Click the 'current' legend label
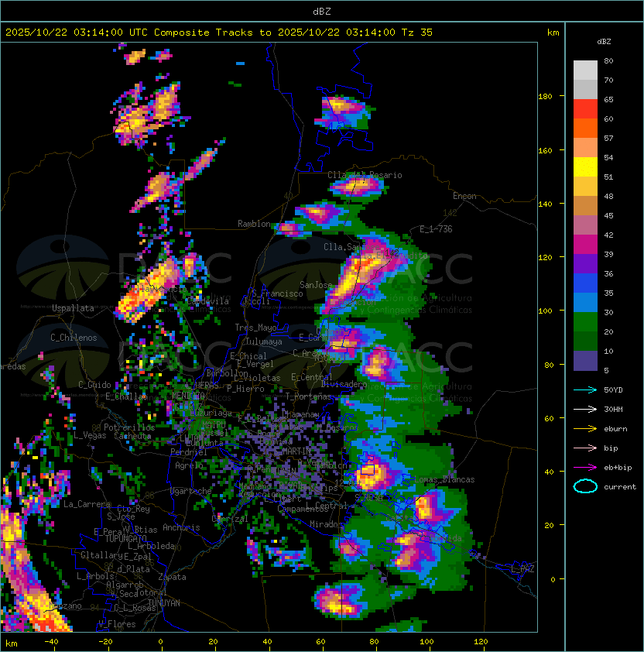This screenshot has height=652, width=644. [x=620, y=486]
